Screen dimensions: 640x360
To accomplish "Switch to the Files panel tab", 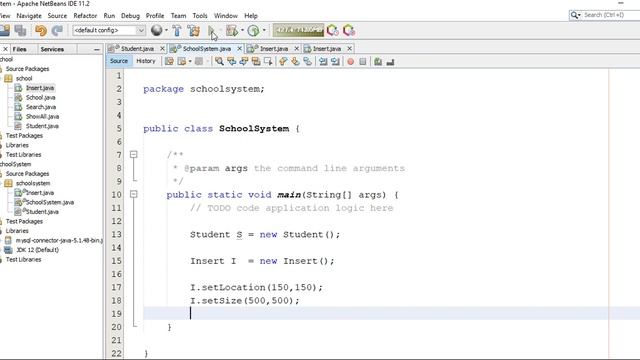I will click(x=20, y=49).
